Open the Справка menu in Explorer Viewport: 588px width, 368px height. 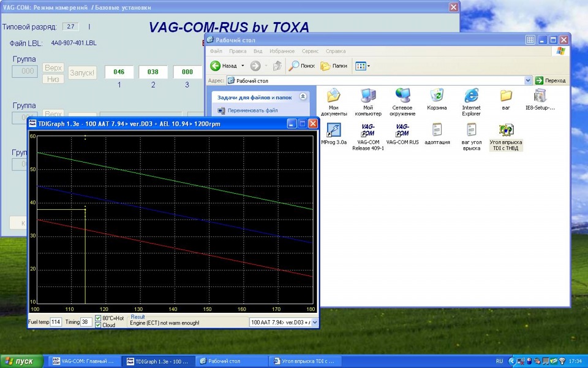coord(336,51)
